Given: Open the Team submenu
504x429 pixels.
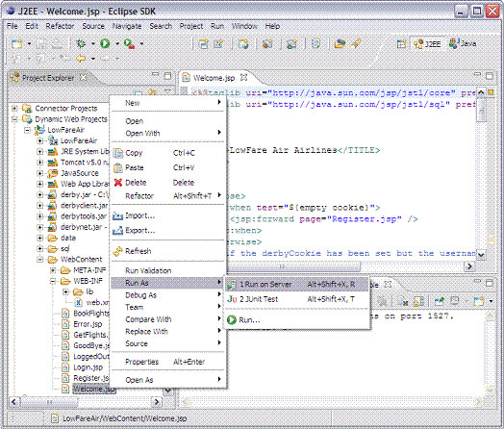Looking at the screenshot, I should (x=167, y=307).
